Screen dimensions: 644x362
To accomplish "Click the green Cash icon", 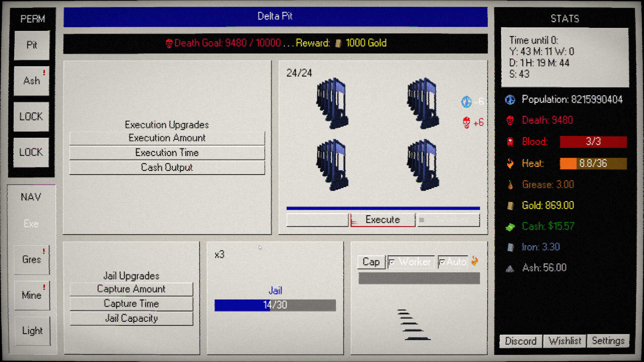I will coord(510,227).
